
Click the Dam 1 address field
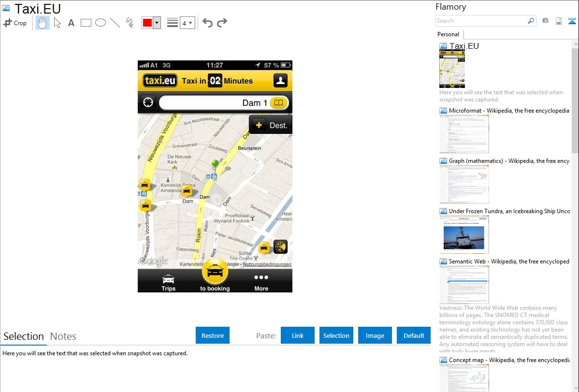coord(224,102)
